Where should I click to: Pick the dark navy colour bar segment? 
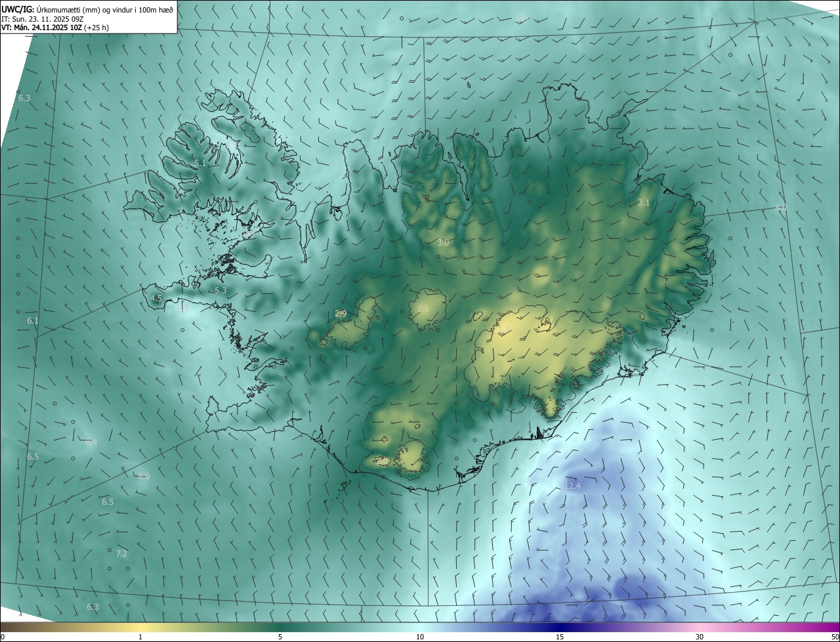[560, 628]
